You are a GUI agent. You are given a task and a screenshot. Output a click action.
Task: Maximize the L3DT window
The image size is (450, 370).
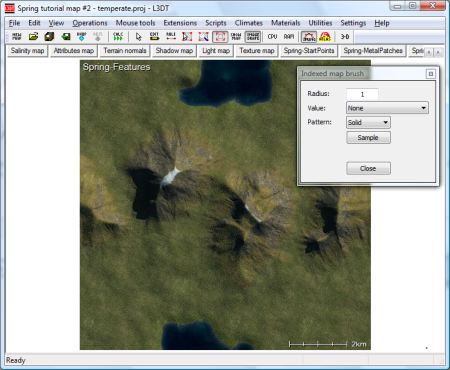coord(412,6)
